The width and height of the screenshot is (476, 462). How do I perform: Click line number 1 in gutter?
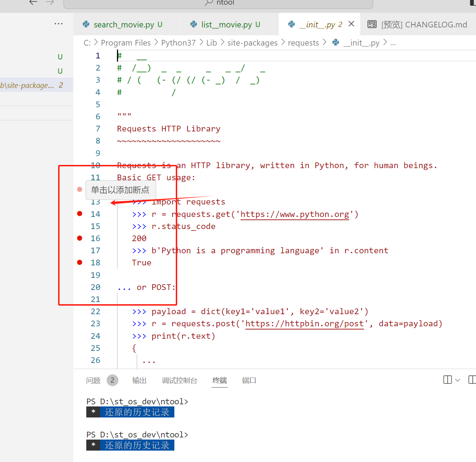click(x=98, y=56)
